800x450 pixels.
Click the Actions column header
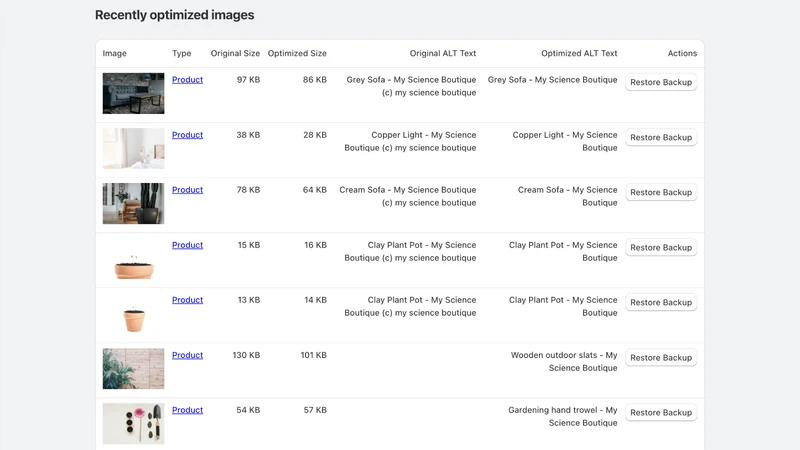tap(682, 53)
